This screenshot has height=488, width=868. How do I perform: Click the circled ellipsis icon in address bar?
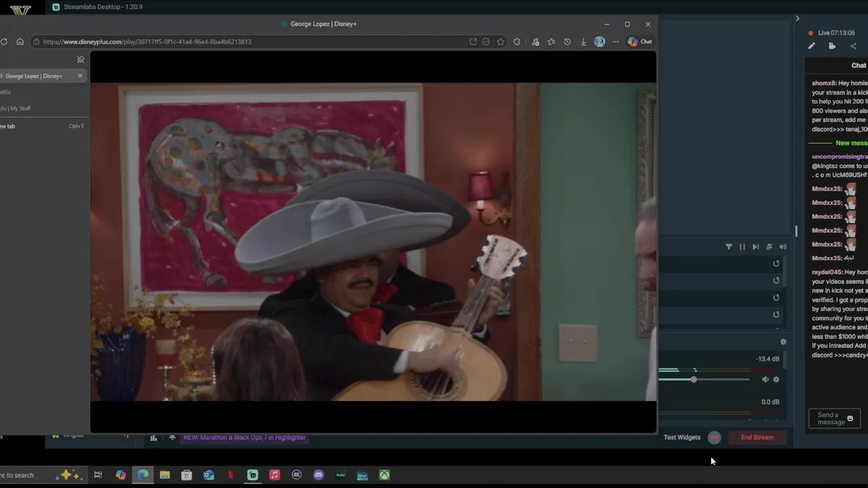pos(486,41)
